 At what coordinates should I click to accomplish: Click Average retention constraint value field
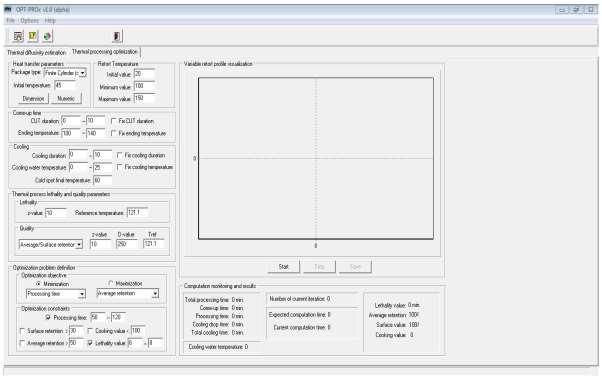76,343
